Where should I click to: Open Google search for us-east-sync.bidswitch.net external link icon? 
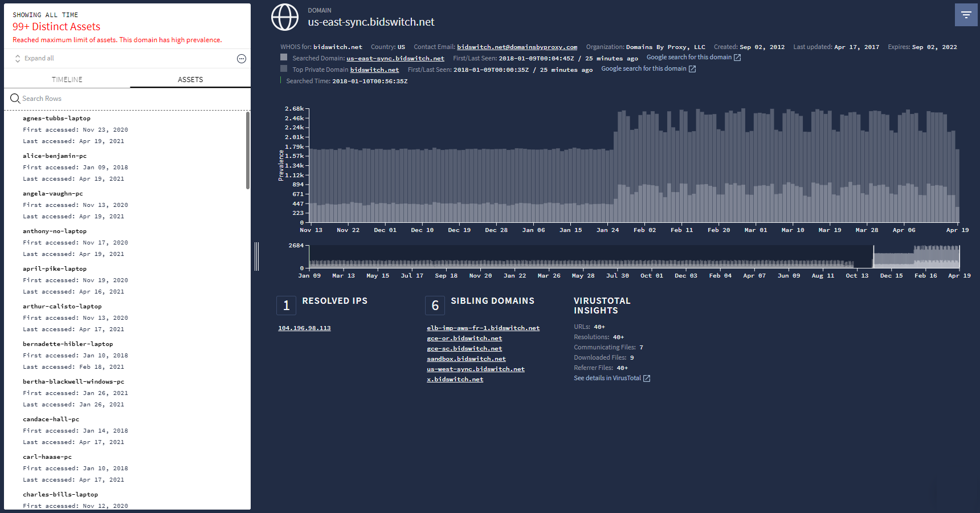tap(737, 57)
